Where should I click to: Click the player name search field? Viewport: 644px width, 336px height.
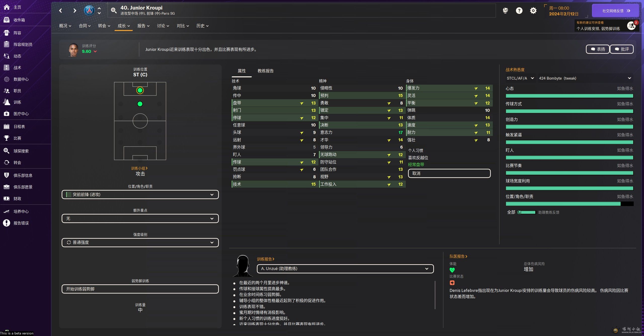(302, 11)
